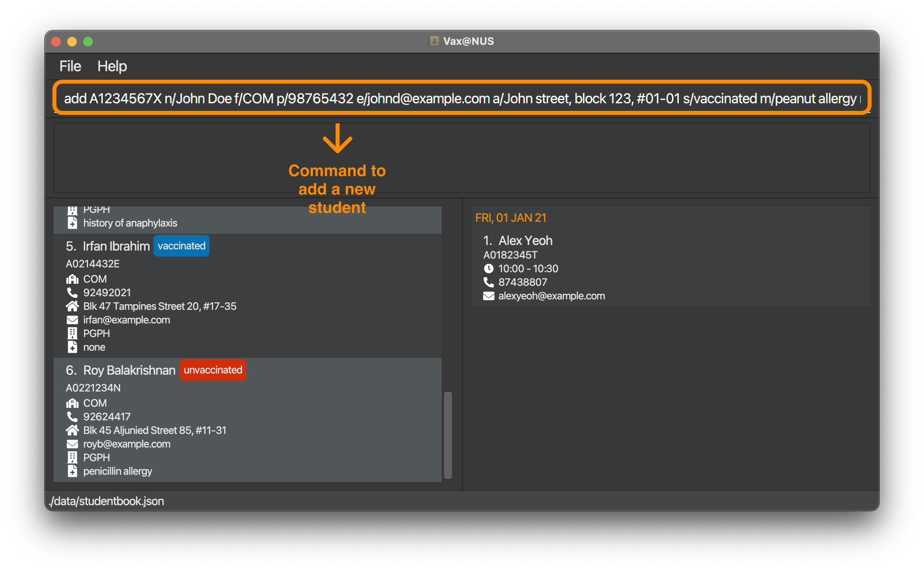Image resolution: width=924 pixels, height=570 pixels.
Task: Click phone icon beside 87438807
Action: tap(488, 282)
